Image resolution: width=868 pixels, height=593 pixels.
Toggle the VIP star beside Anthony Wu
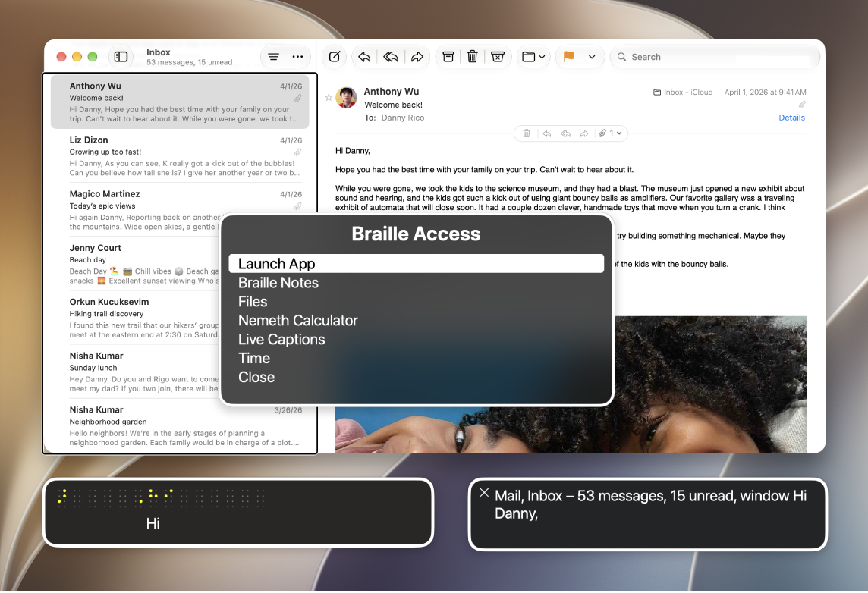(x=329, y=97)
